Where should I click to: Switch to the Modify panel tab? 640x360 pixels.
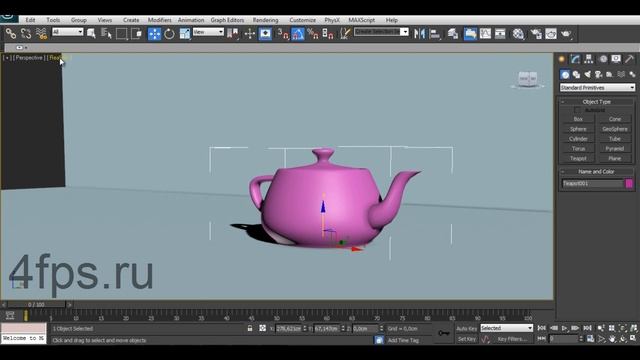point(575,59)
